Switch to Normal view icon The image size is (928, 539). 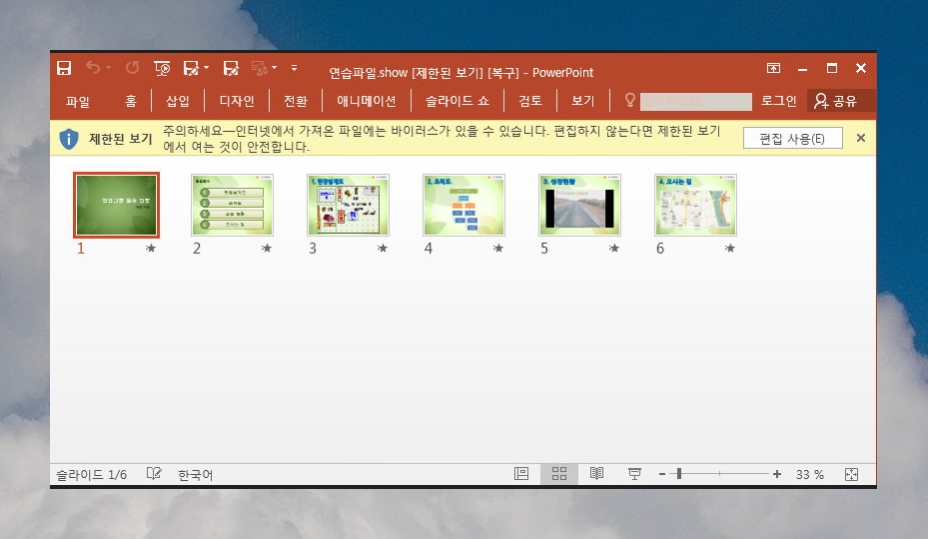(521, 474)
